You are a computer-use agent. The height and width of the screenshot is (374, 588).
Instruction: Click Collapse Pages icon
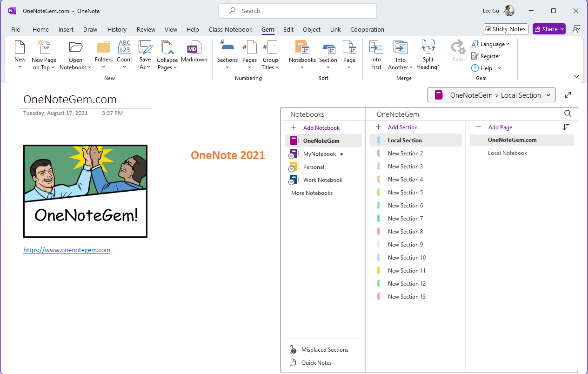167,47
